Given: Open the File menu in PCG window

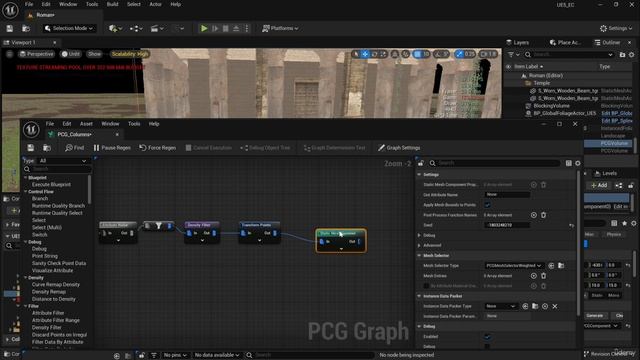Looking at the screenshot, I should pos(50,124).
